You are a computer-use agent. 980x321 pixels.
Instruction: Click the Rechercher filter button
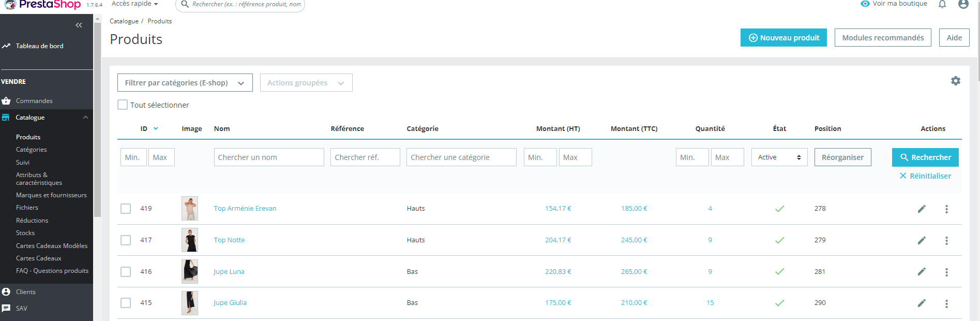click(925, 157)
